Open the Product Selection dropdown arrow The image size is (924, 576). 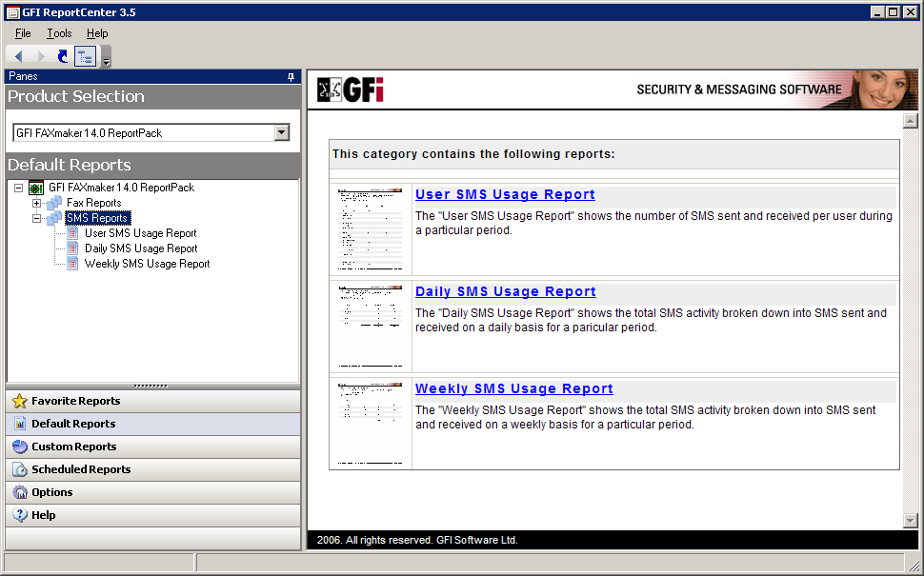tap(282, 132)
